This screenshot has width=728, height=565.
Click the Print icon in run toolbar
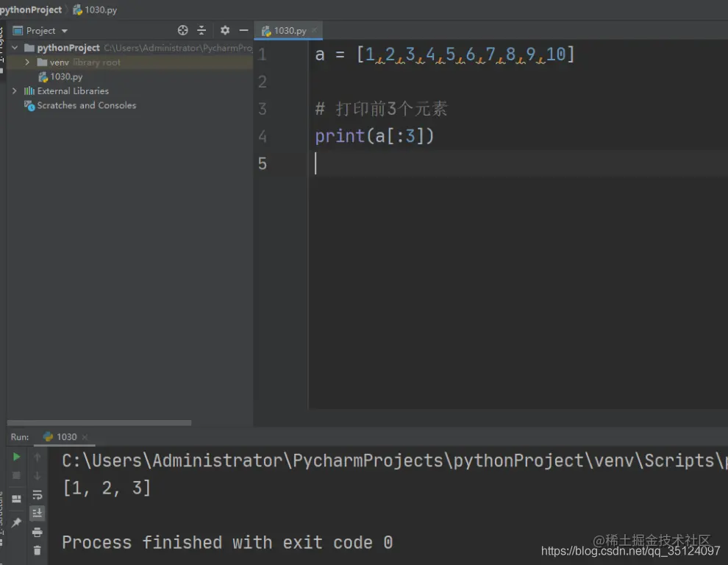[x=38, y=532]
